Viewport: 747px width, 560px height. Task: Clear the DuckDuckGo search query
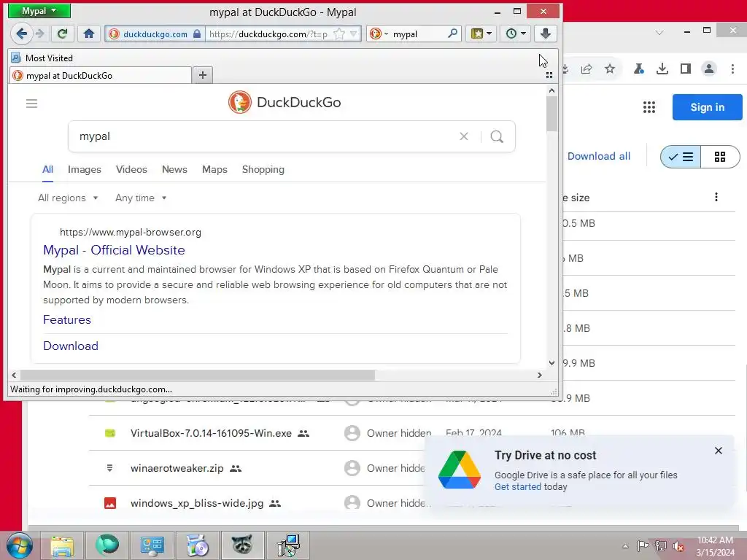point(463,136)
